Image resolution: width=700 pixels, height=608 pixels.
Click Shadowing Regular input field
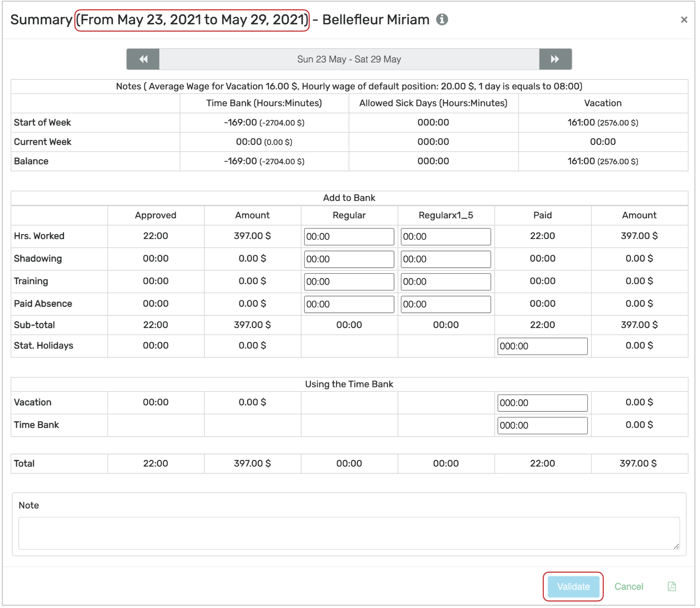click(349, 259)
